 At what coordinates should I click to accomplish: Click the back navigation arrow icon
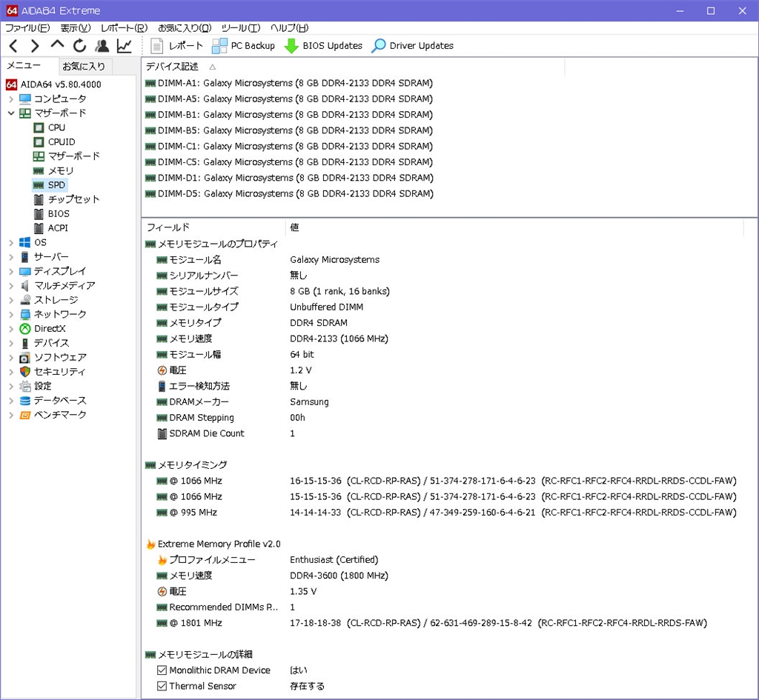13,46
